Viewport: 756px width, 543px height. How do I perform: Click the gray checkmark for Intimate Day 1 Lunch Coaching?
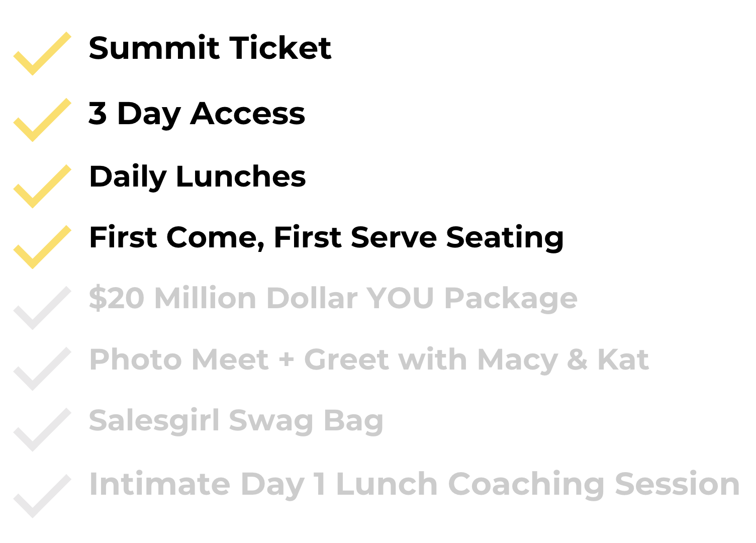[41, 496]
